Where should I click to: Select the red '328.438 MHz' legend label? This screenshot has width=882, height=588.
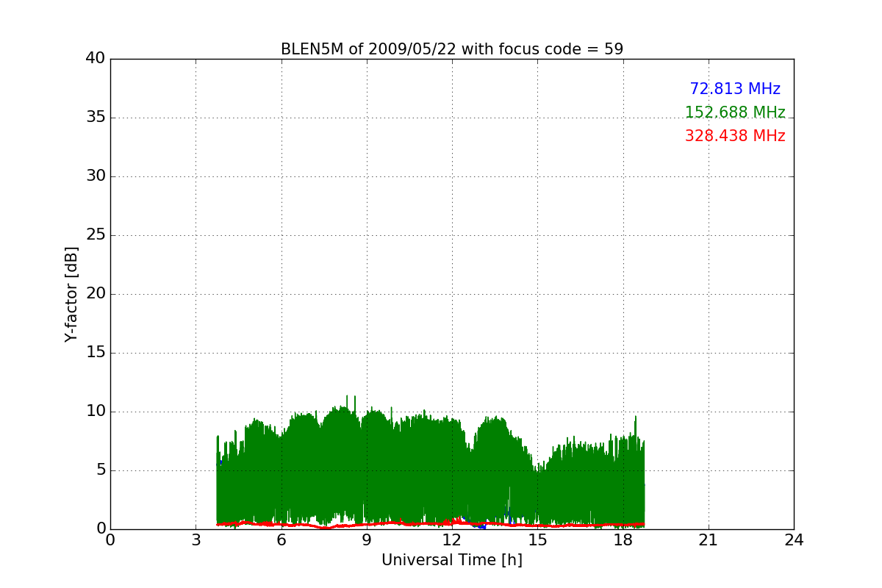[x=735, y=136]
